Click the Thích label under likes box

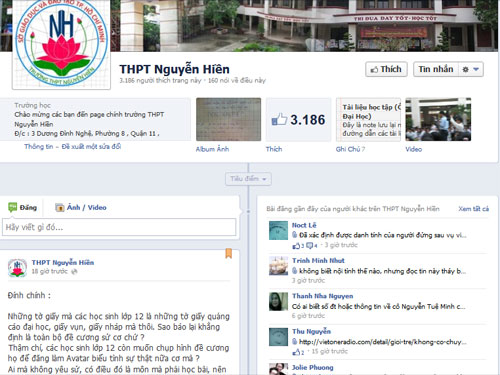pos(274,149)
